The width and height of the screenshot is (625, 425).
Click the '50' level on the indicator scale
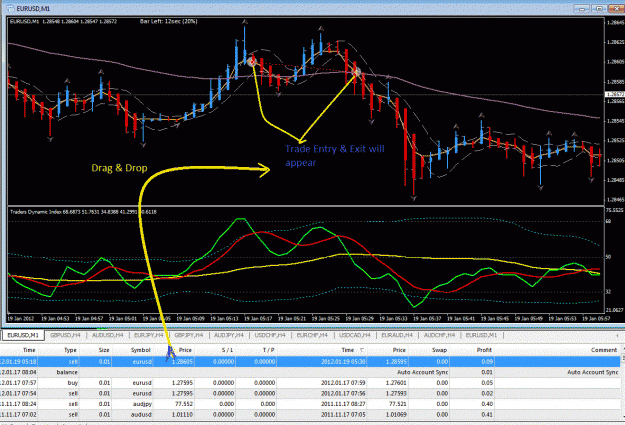pyautogui.click(x=608, y=257)
